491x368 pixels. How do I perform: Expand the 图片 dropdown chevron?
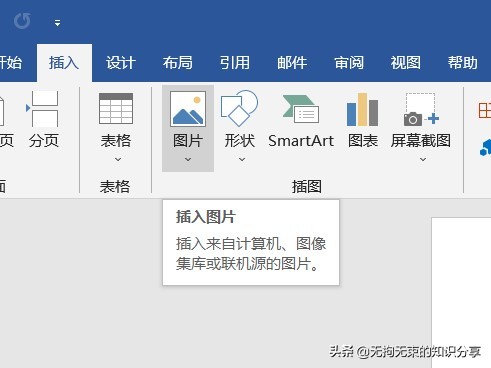[x=188, y=160]
